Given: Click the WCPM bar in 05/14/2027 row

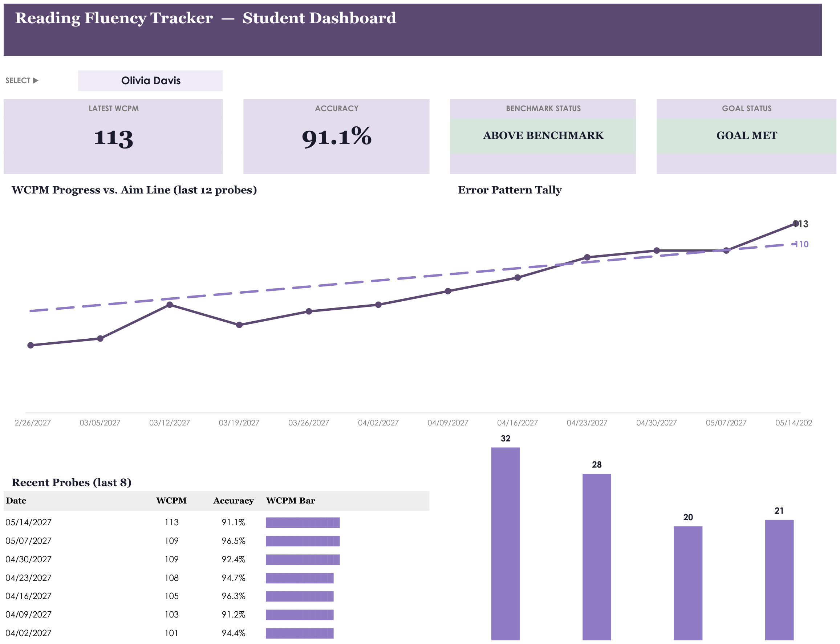Looking at the screenshot, I should 303,522.
